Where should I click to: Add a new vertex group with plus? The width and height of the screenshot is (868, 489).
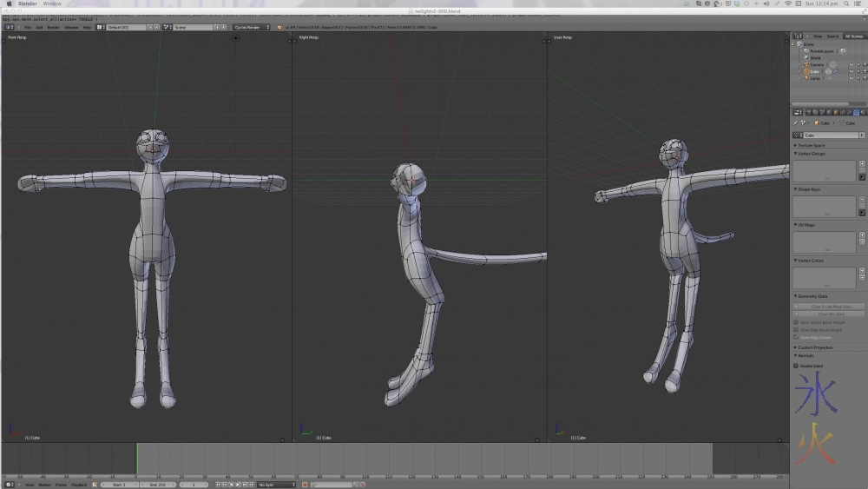pos(862,163)
